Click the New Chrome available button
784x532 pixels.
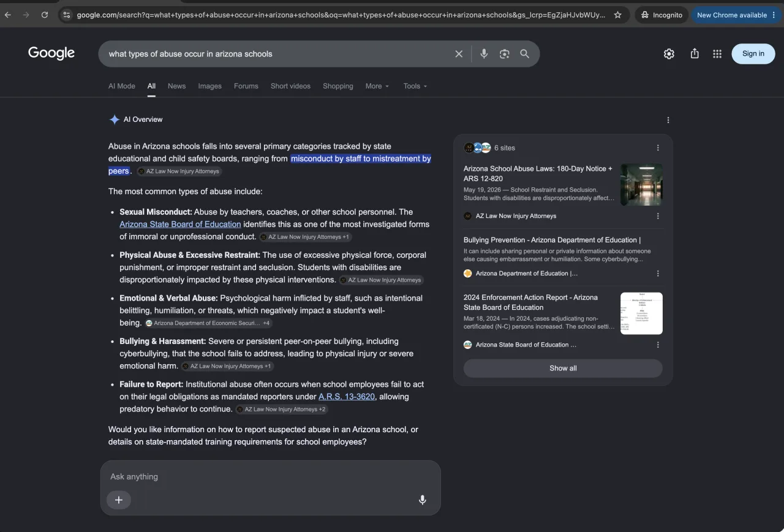[737, 15]
